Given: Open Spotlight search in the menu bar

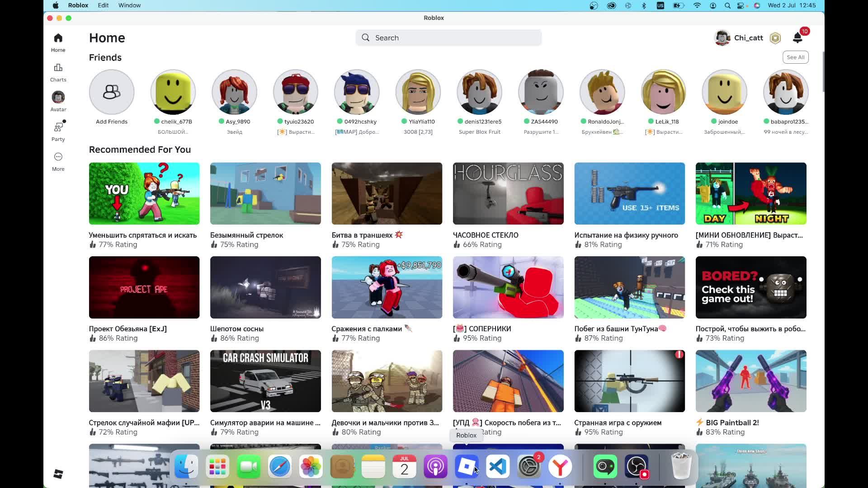Looking at the screenshot, I should (x=727, y=5).
